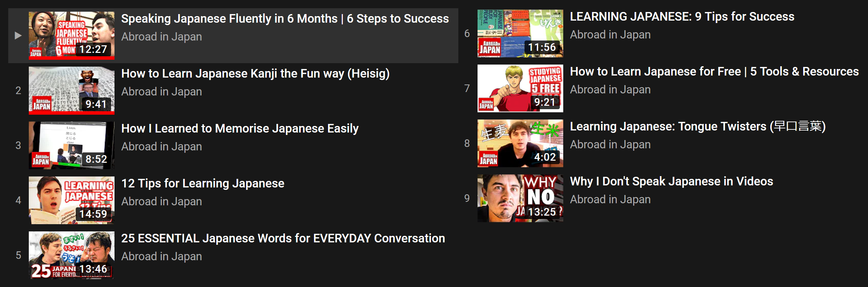Open the 11:56 textbooks thumbnail
This screenshot has height=287, width=868.
point(520,33)
